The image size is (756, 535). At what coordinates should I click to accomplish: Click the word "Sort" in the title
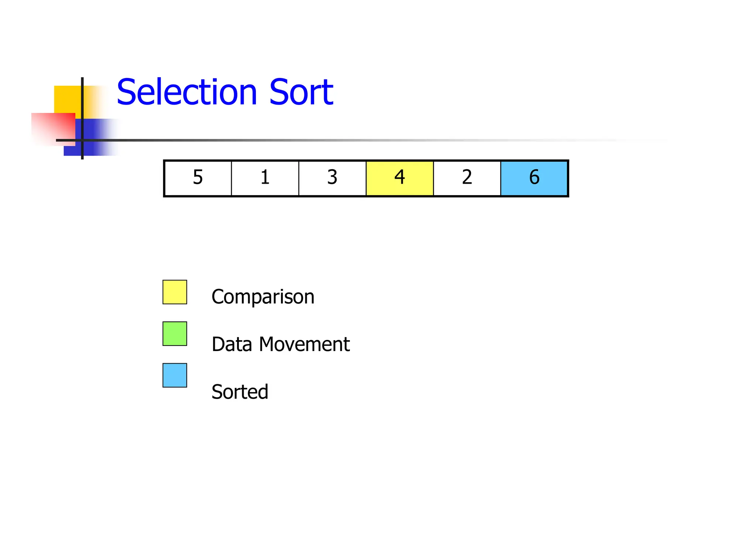[301, 92]
